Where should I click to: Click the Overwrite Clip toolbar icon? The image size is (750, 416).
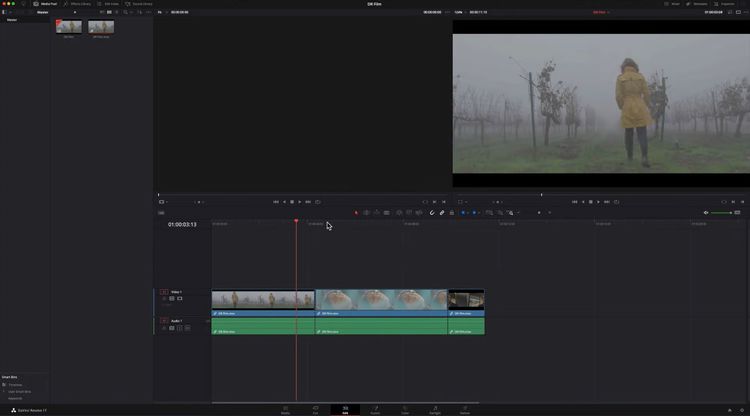click(x=409, y=213)
